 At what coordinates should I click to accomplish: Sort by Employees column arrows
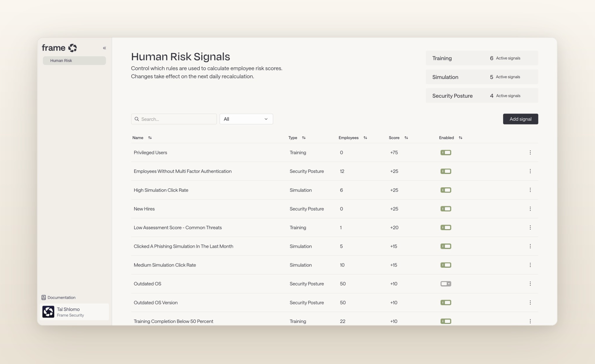pos(365,138)
